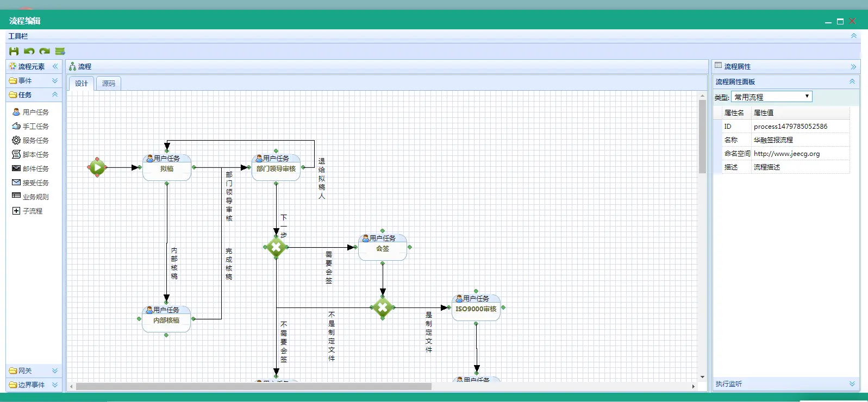Select the ISO9000审核 task node

click(x=476, y=308)
